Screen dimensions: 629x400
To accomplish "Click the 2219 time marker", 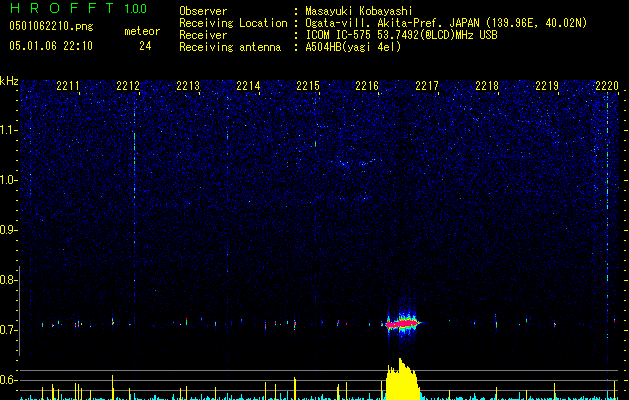I will click(547, 86).
